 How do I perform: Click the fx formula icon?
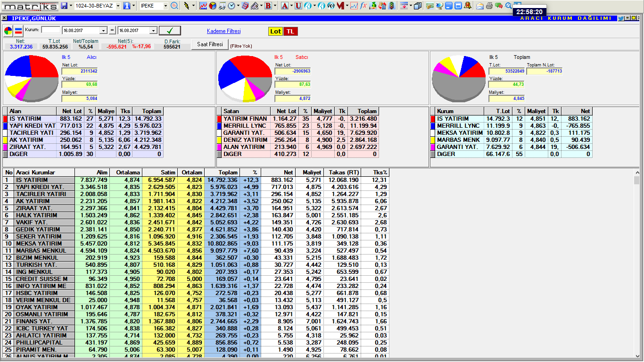pyautogui.click(x=363, y=6)
